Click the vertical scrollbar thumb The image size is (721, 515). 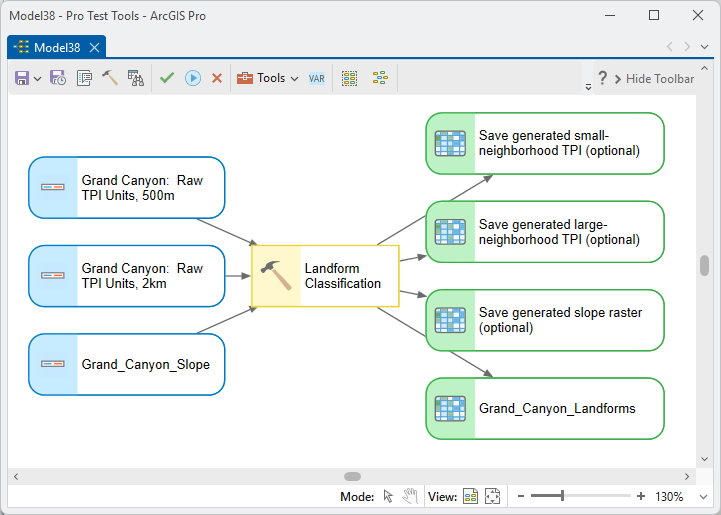(704, 265)
